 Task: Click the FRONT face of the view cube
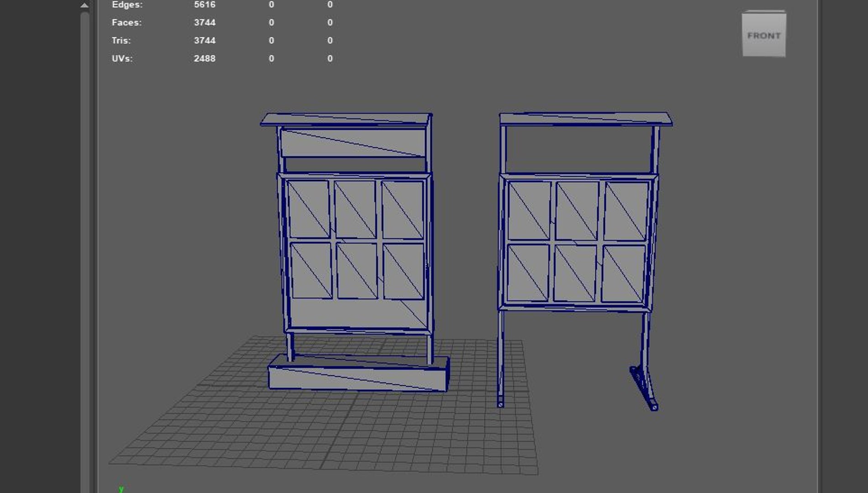click(764, 36)
